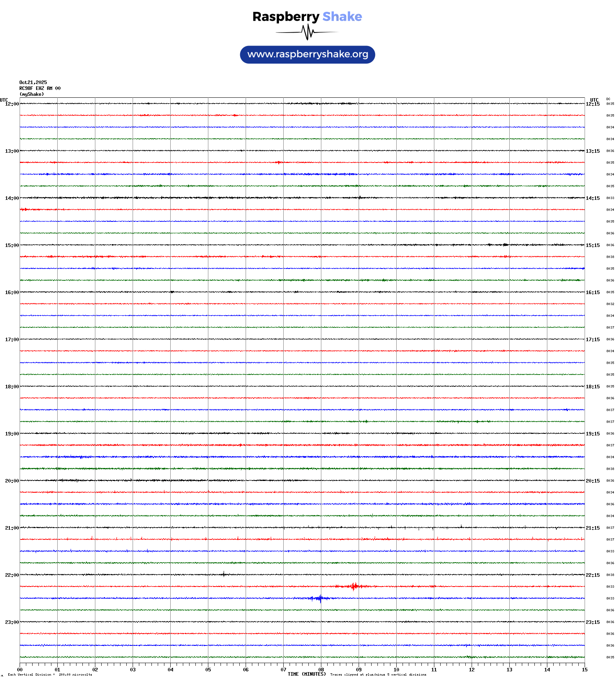Screen dimensions: 616x680
Task: Click the TIME (MINUTES) axis title
Action: pos(306,674)
